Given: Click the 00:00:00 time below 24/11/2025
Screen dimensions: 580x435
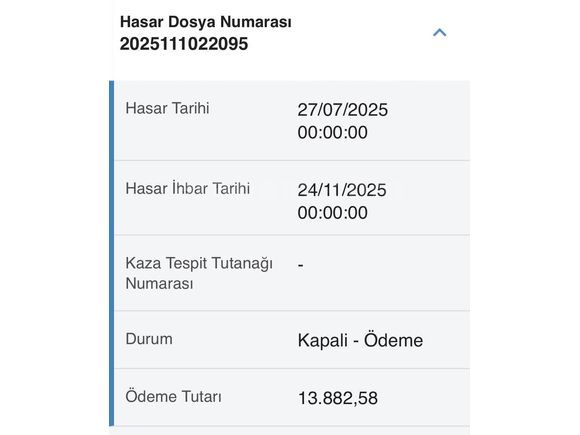Looking at the screenshot, I should [333, 213].
